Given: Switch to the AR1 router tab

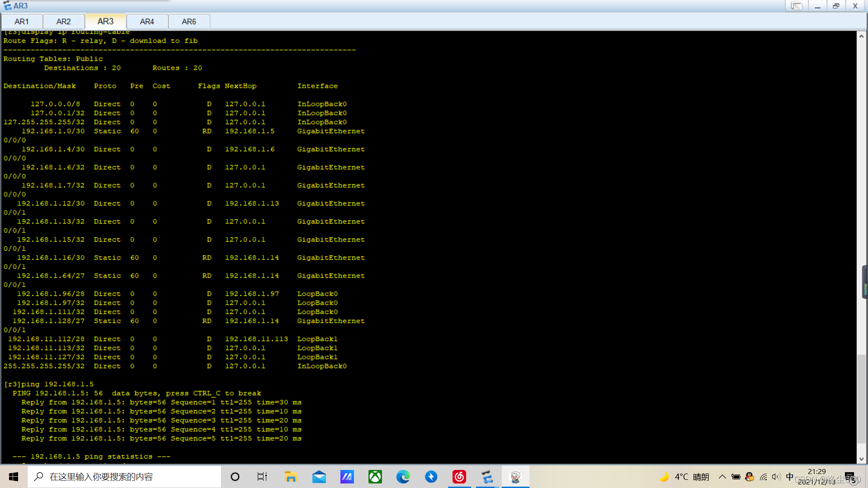Looking at the screenshot, I should point(21,22).
